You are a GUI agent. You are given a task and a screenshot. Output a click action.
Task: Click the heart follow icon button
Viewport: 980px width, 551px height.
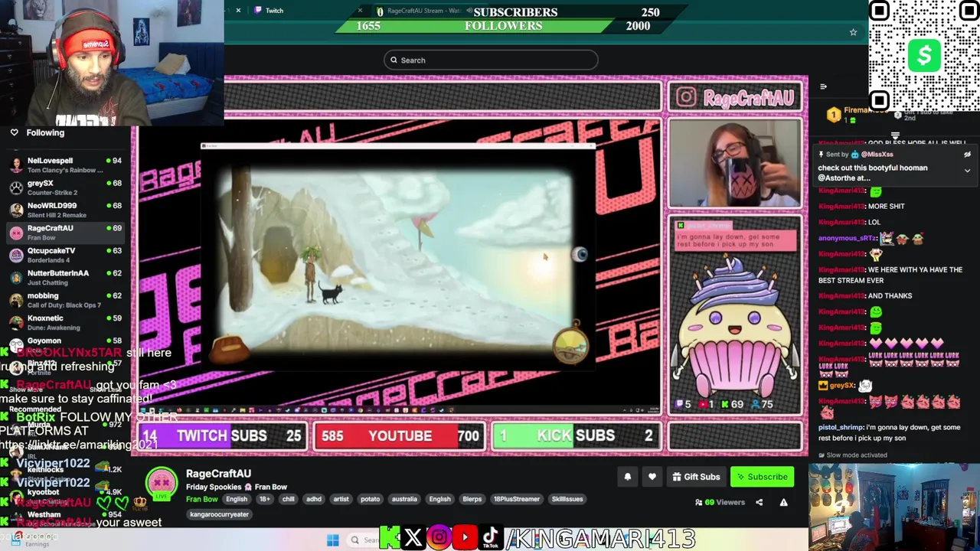[652, 477]
